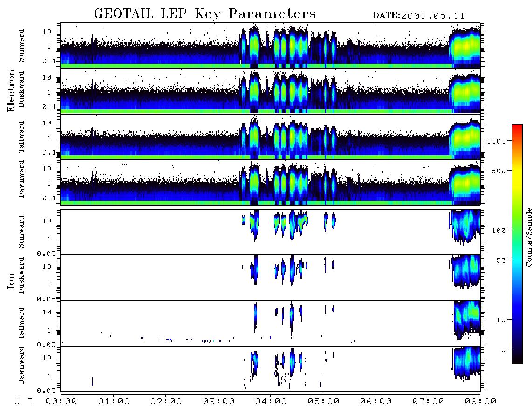Screen dimensions: 532x410
Task: Click the Electron Sunward spectrogram plot
Action: pyautogui.click(x=270, y=46)
